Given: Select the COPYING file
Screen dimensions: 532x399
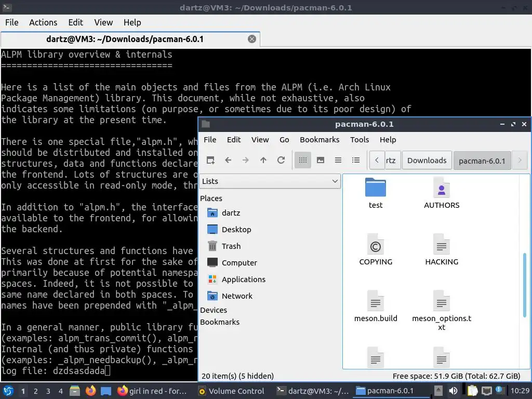Looking at the screenshot, I should [x=375, y=250].
